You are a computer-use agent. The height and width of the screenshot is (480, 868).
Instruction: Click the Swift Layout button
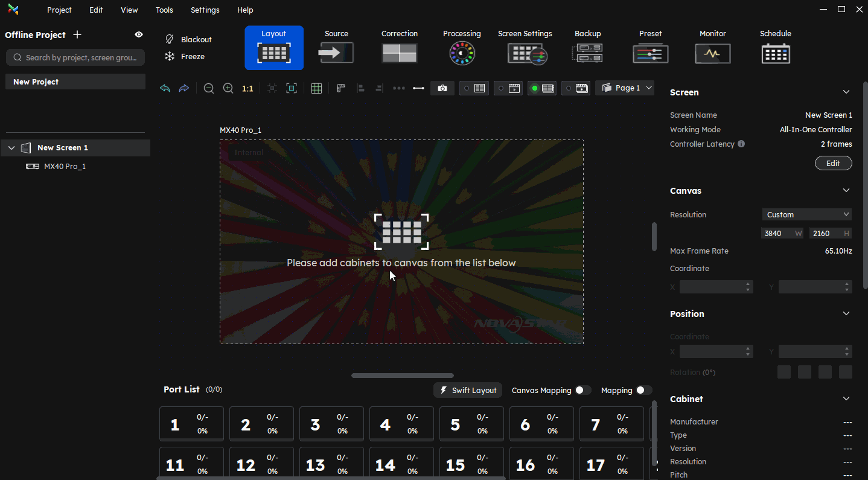coord(468,391)
